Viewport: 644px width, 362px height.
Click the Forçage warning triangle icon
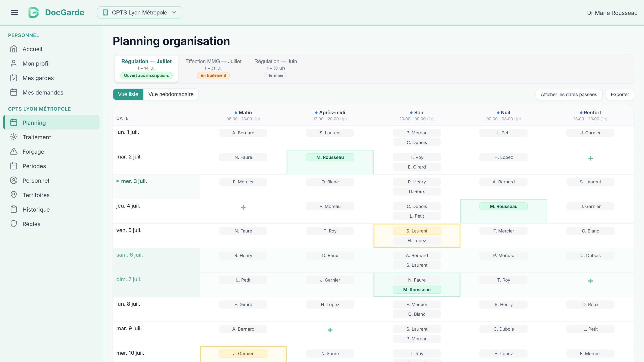[14, 151]
